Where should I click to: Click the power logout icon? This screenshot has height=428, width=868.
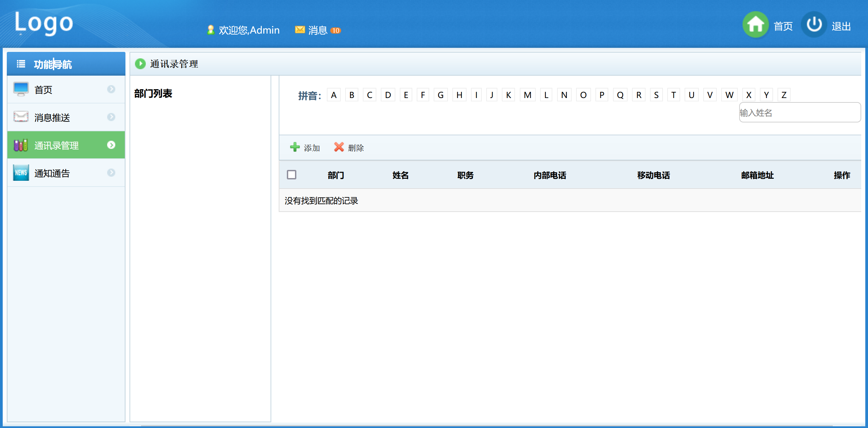[x=814, y=25]
